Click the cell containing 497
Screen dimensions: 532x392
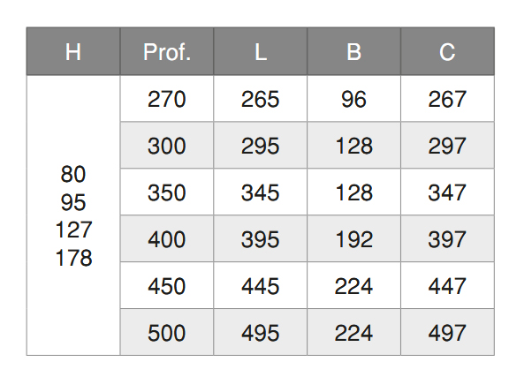(447, 333)
